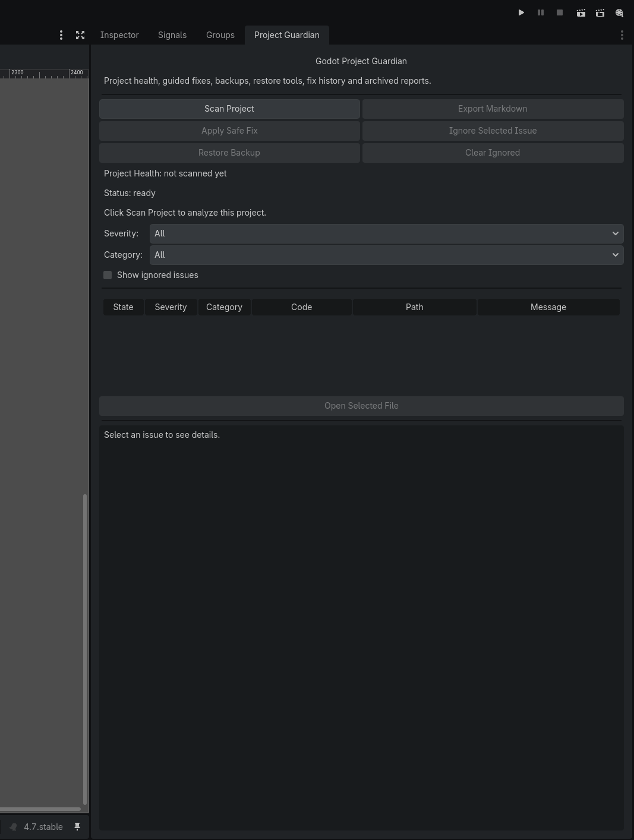Click the Scan Project button
Viewport: 634px width, 840px height.
coord(229,109)
